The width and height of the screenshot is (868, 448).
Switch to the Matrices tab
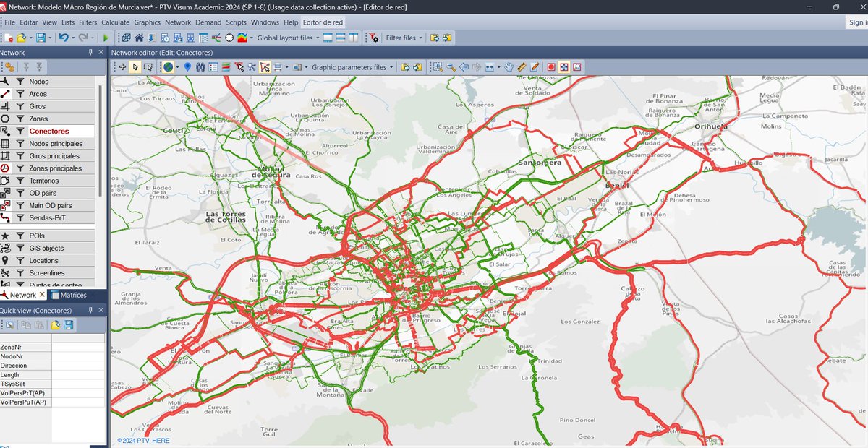point(75,295)
